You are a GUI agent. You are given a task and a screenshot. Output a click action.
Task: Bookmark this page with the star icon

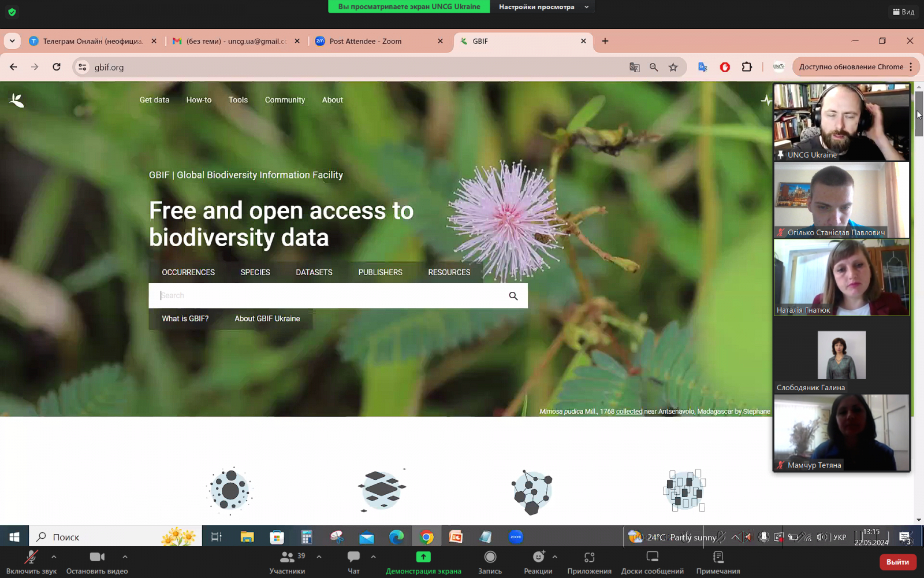[673, 67]
